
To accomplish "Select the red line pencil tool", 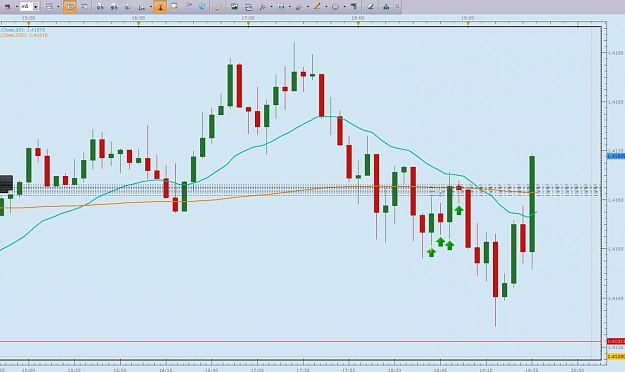I will pyautogui.click(x=317, y=6).
